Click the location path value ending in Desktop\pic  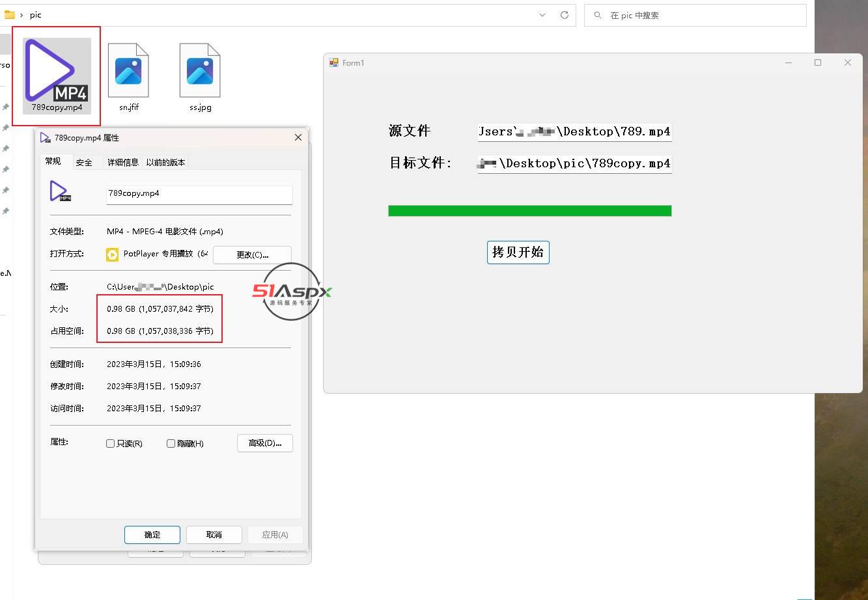pos(160,287)
